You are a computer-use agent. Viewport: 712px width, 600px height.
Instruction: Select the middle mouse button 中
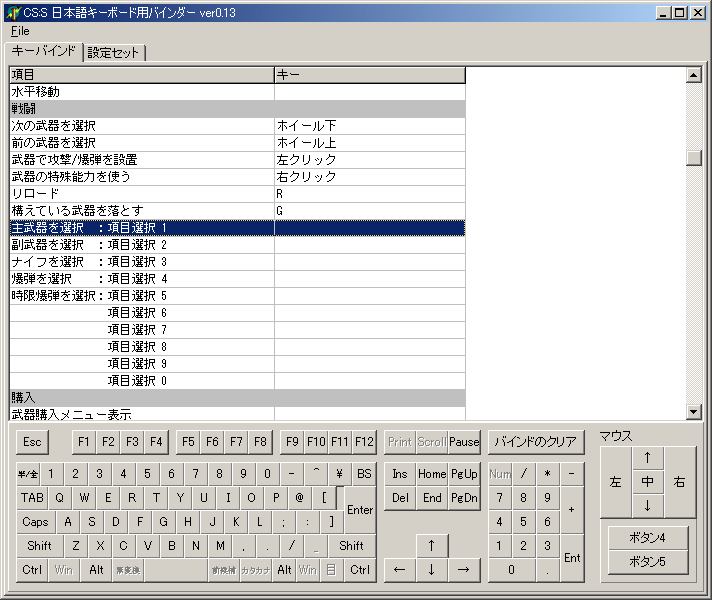pos(647,482)
